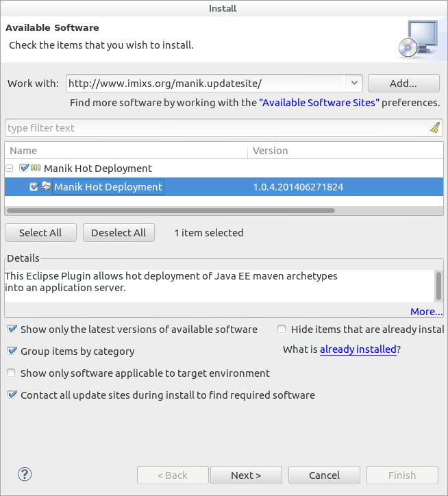Open Available Software Sites preferences link
The width and height of the screenshot is (448, 496).
(x=319, y=103)
